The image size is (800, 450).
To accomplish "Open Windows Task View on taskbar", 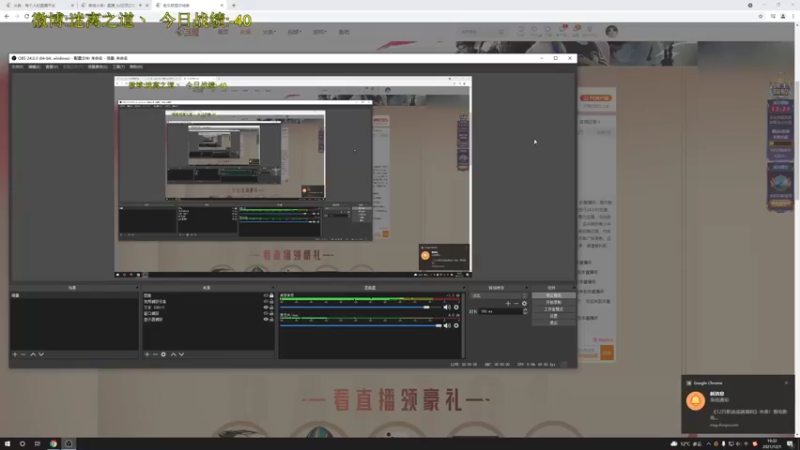I will pos(37,444).
